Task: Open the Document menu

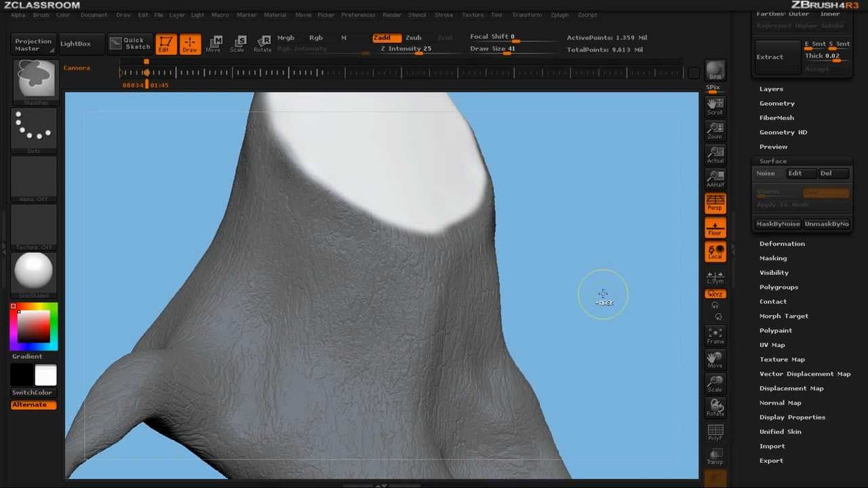Action: click(x=94, y=15)
